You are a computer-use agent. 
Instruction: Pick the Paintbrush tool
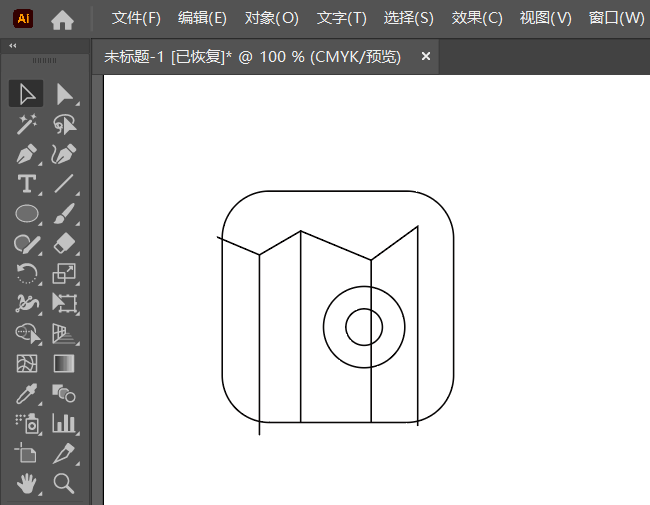(x=65, y=214)
